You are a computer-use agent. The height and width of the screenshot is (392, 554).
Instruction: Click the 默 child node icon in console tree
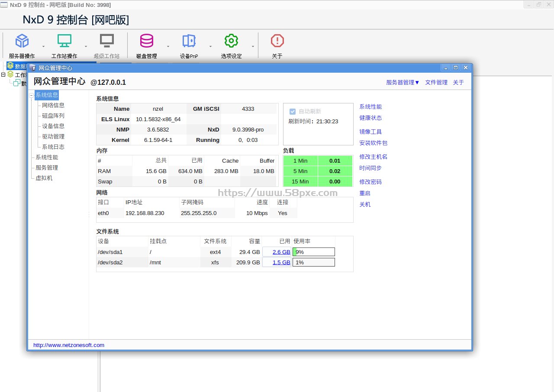pyautogui.click(x=17, y=83)
